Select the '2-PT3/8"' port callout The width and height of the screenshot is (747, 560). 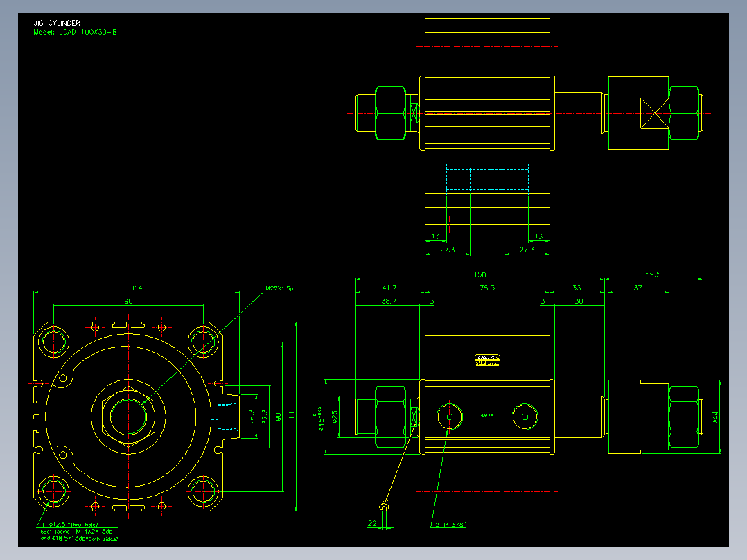pyautogui.click(x=450, y=525)
